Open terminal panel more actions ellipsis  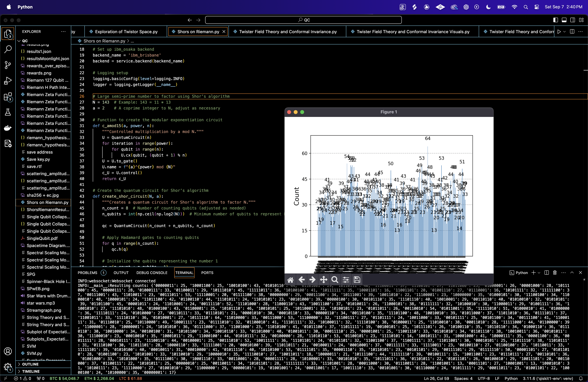[x=563, y=273]
